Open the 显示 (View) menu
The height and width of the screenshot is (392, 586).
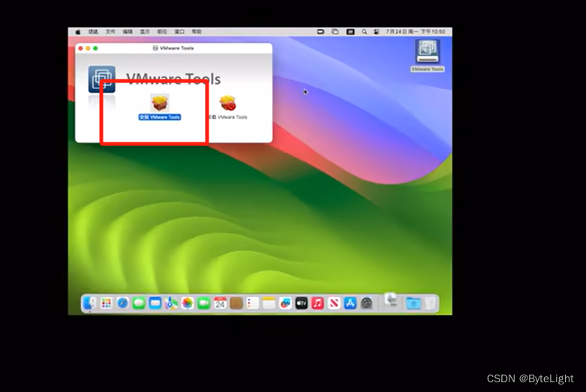pyautogui.click(x=145, y=31)
